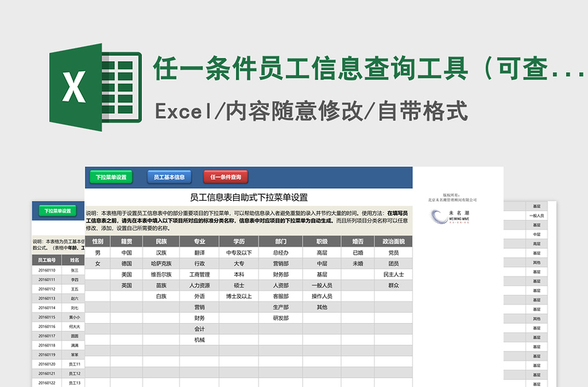Click the 营销部 cell under 部门

[x=281, y=263]
